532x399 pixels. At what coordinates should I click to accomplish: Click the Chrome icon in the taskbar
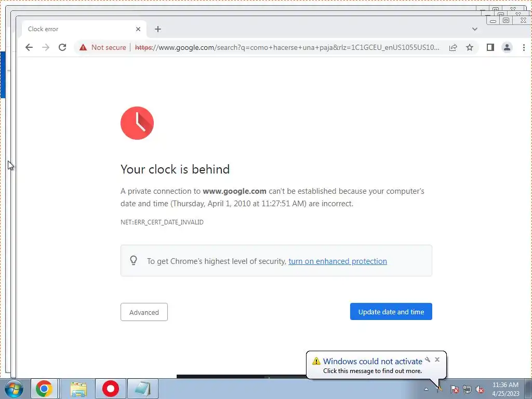coord(44,389)
